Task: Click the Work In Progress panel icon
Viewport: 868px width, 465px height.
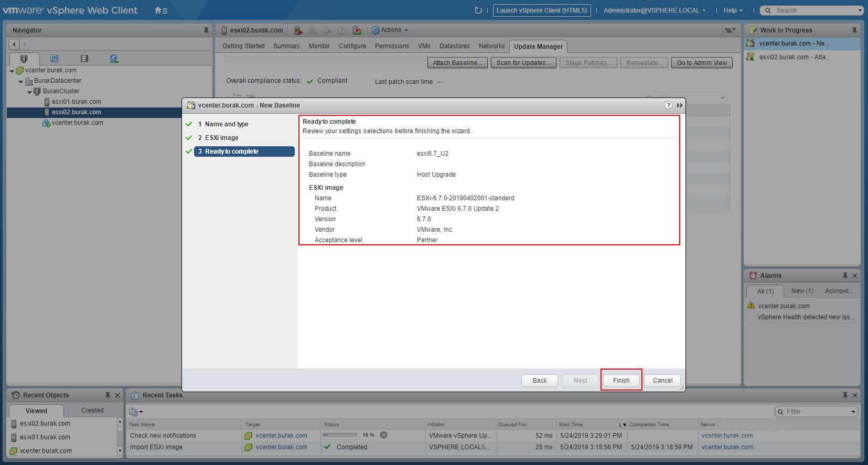Action: tap(753, 30)
